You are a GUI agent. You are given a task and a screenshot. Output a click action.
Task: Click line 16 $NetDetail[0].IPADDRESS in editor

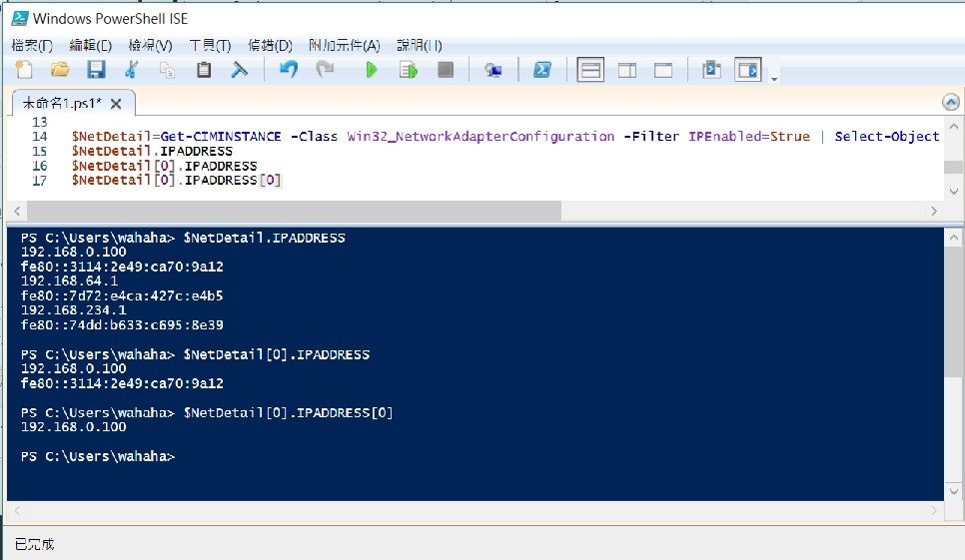[164, 166]
